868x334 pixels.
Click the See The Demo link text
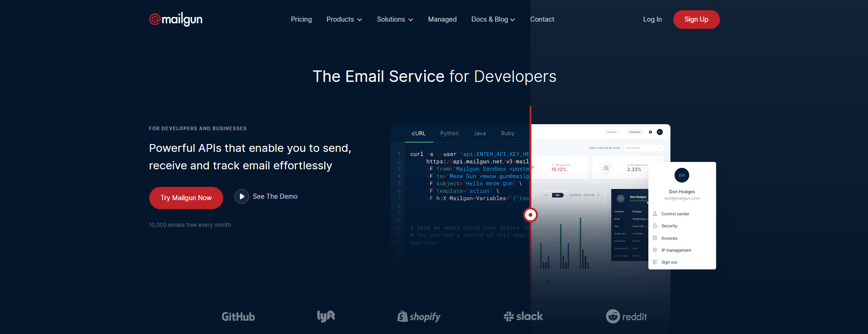pyautogui.click(x=275, y=196)
